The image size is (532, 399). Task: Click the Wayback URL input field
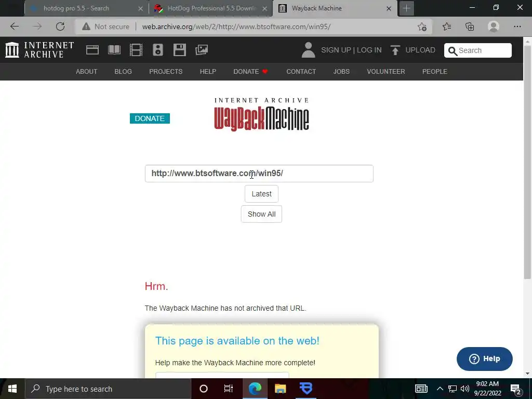coord(259,174)
